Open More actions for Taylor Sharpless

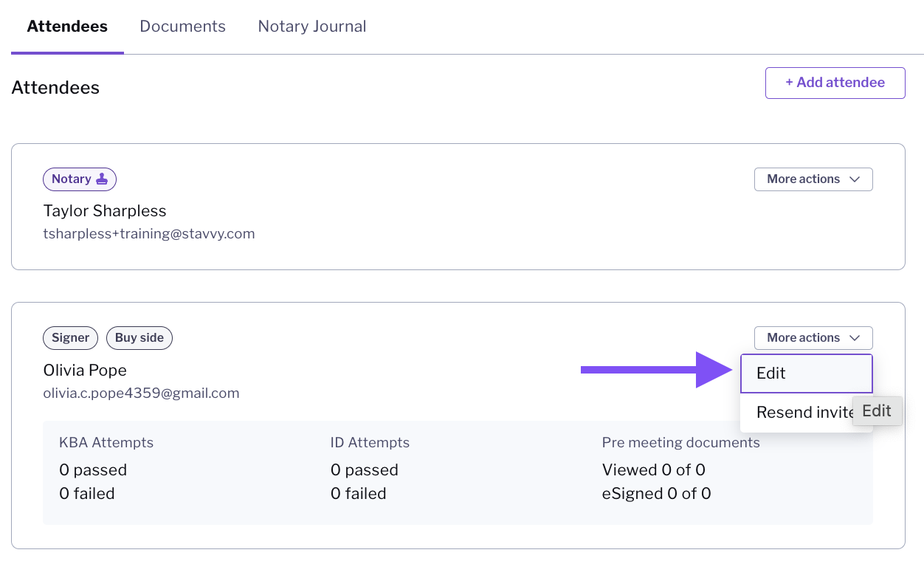813,179
